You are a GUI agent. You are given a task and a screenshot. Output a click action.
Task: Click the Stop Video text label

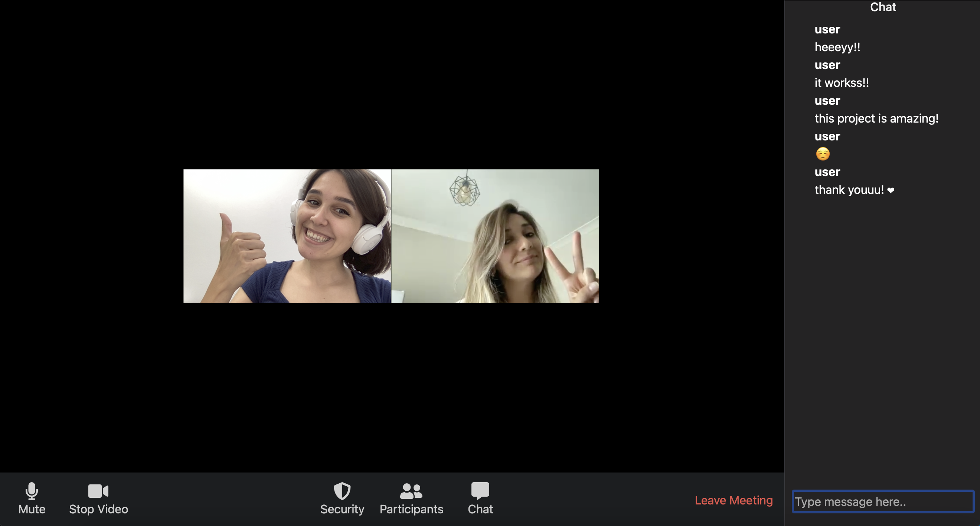(98, 509)
